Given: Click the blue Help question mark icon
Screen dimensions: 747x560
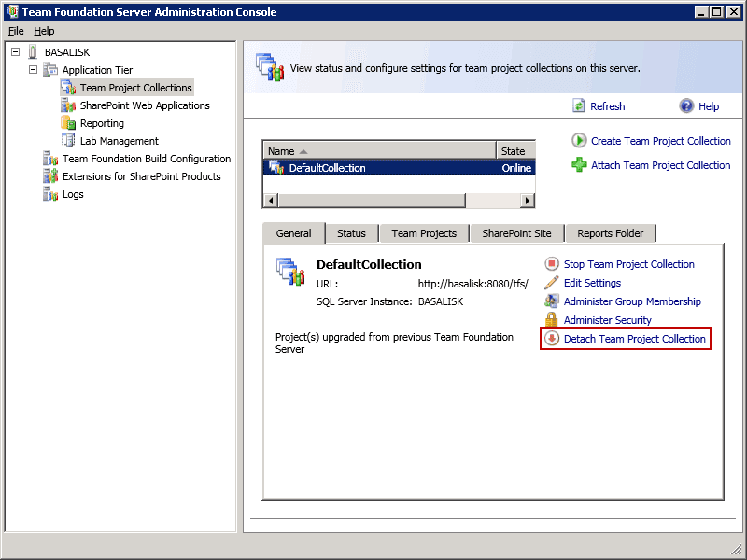Looking at the screenshot, I should (687, 106).
